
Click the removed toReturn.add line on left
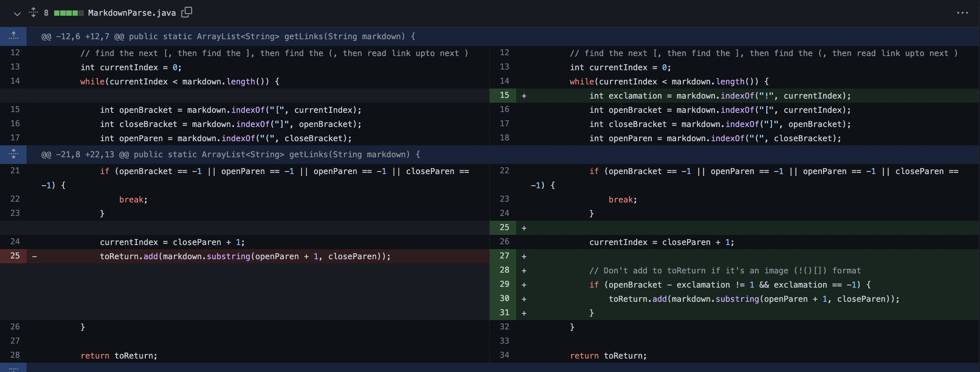pyautogui.click(x=245, y=257)
